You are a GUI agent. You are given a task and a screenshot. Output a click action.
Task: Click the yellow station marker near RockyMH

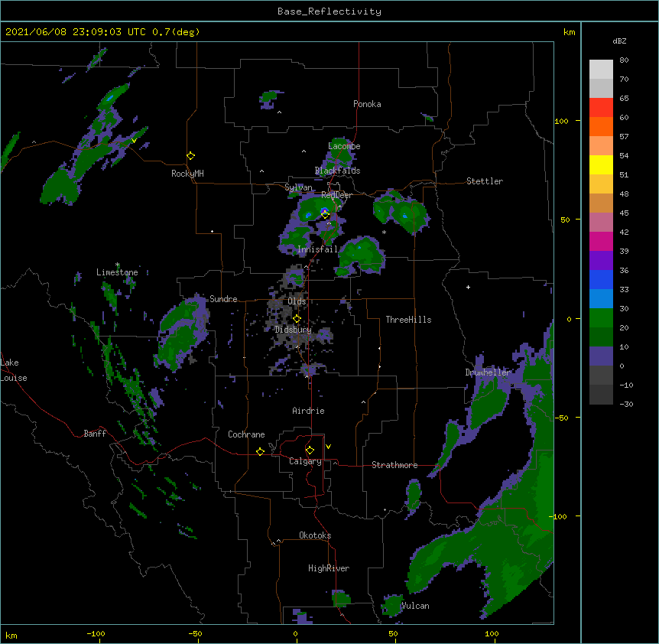pyautogui.click(x=190, y=156)
